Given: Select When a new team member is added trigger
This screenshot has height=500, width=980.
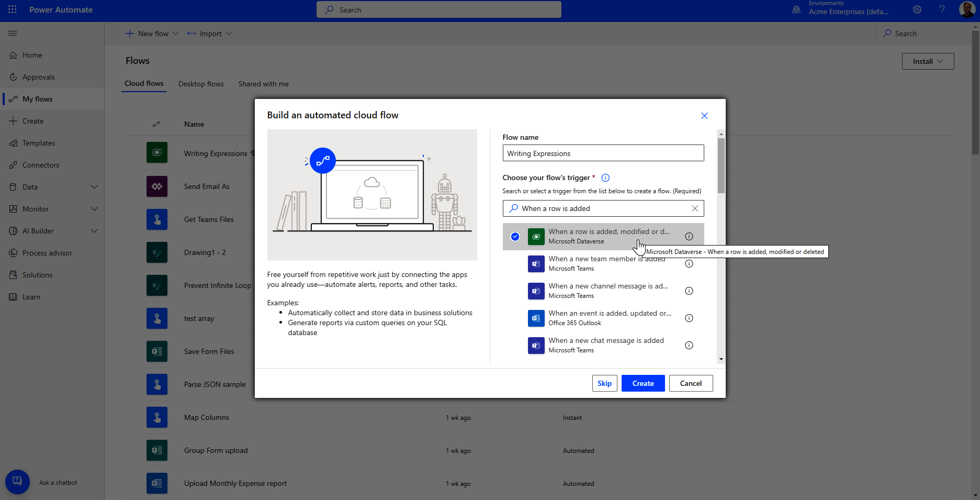Looking at the screenshot, I should click(603, 263).
